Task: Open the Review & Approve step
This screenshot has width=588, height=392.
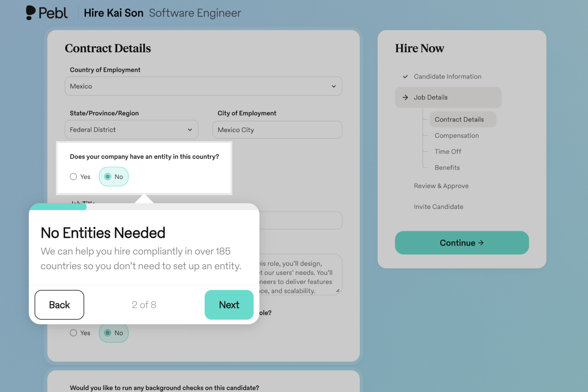Action: 441,186
